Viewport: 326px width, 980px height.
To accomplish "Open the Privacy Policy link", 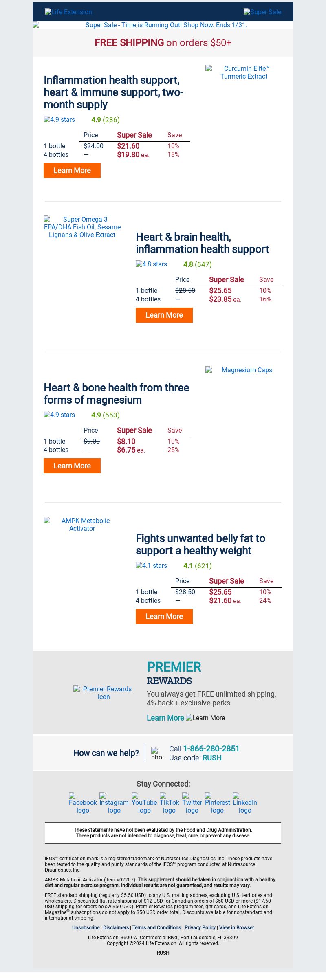I will coord(200,927).
